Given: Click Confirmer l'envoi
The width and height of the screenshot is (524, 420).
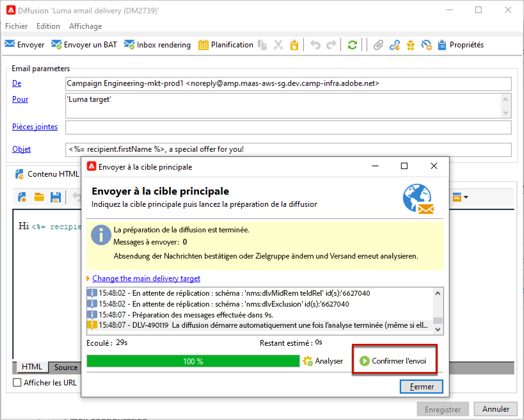Looking at the screenshot, I should click(x=393, y=361).
